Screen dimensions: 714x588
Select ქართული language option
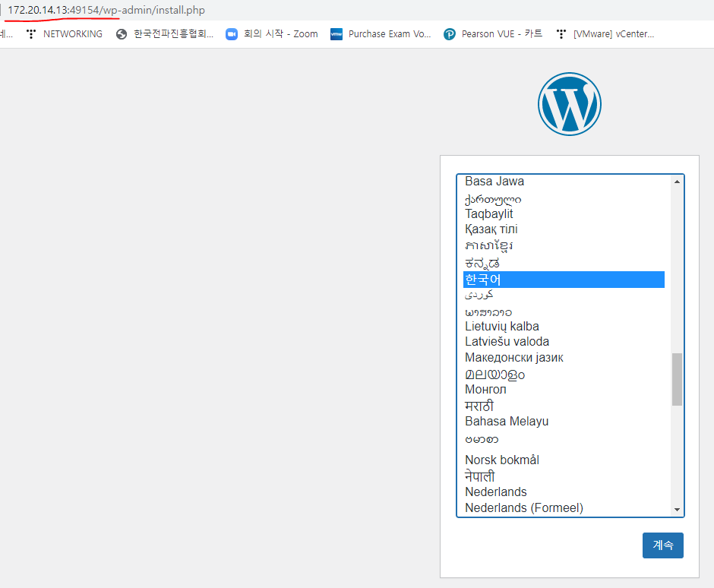pos(564,199)
